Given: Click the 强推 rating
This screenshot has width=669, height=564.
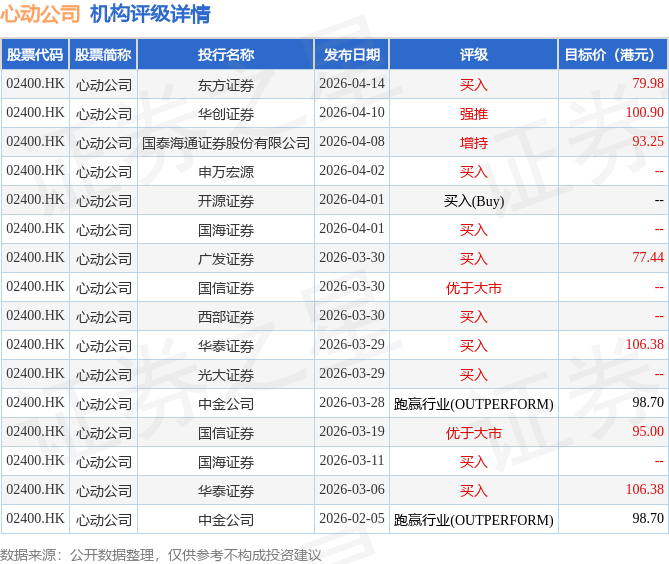Looking at the screenshot, I should click(474, 114).
